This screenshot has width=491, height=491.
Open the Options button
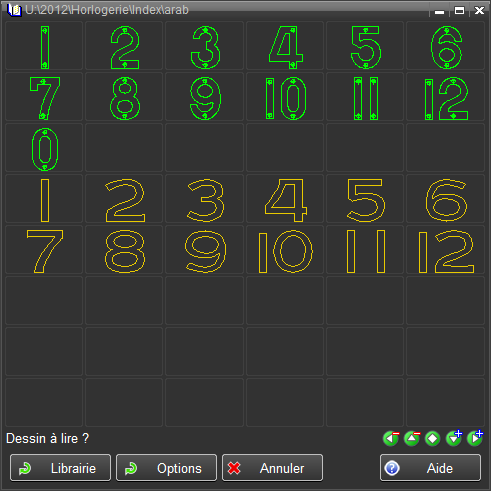click(166, 468)
